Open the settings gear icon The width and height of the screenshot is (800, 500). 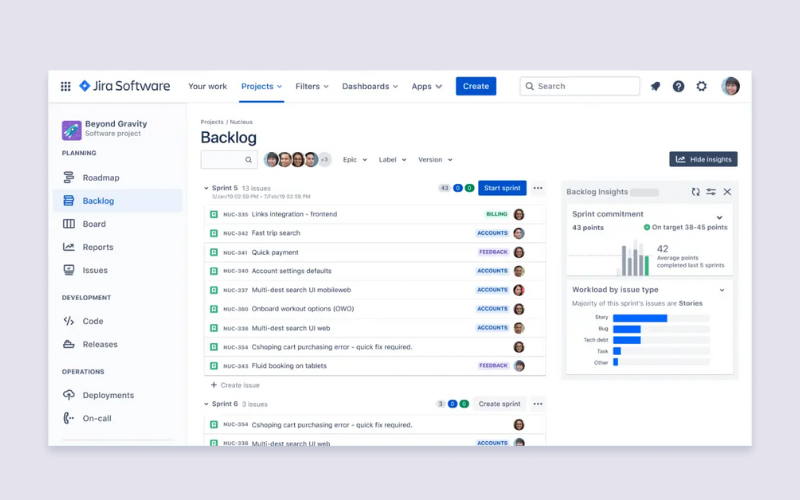point(701,86)
